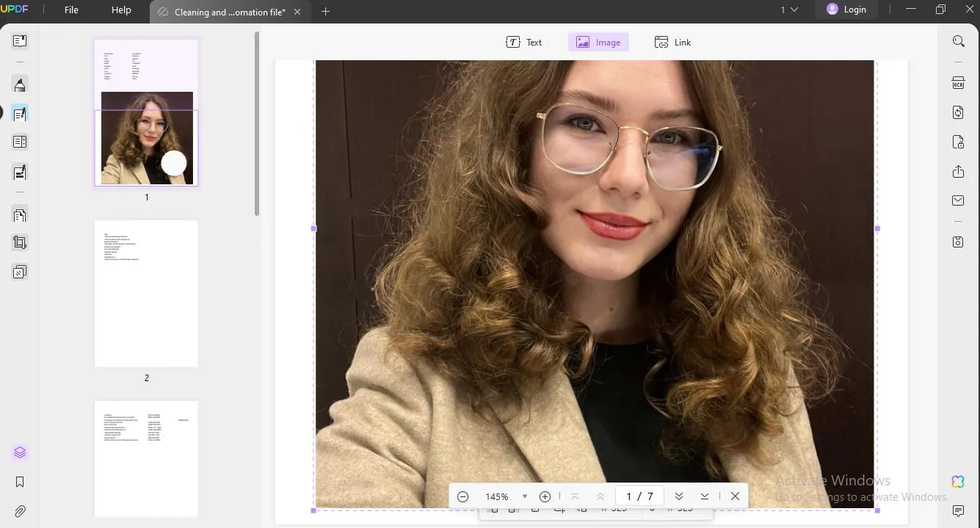Open the OCR recognition tool
The image size is (980, 528).
click(958, 82)
